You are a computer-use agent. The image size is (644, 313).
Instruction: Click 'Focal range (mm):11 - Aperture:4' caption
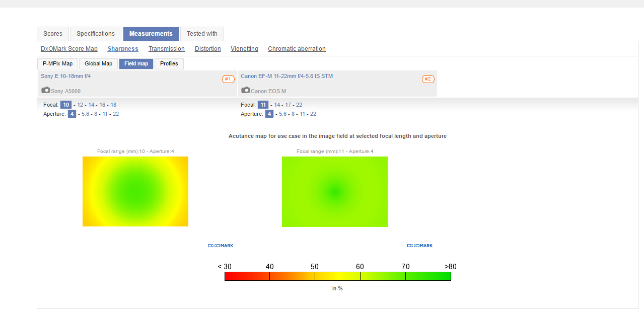[335, 151]
